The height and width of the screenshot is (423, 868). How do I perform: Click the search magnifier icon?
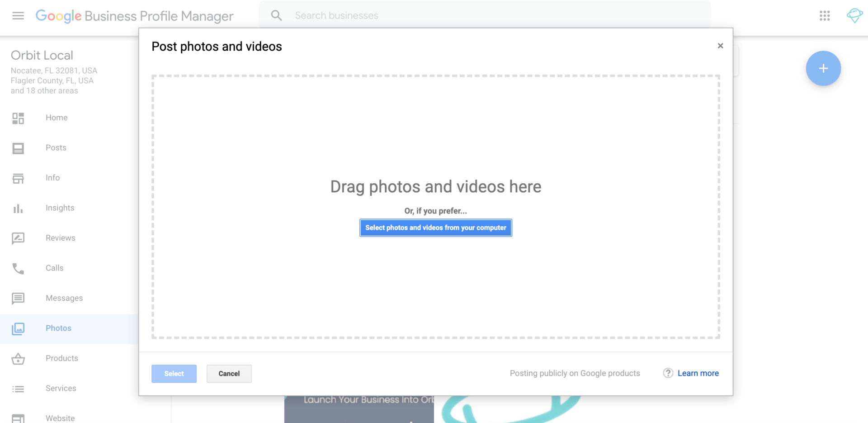(x=276, y=15)
